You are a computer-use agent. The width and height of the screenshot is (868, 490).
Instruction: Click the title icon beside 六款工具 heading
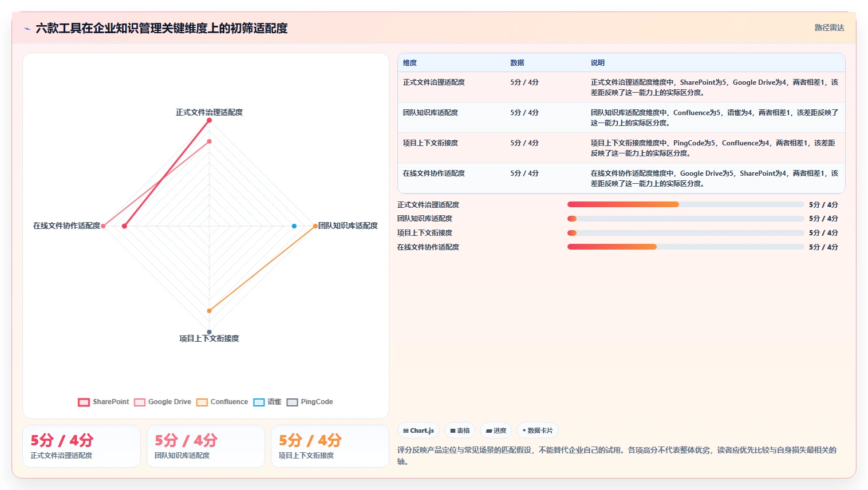[27, 29]
